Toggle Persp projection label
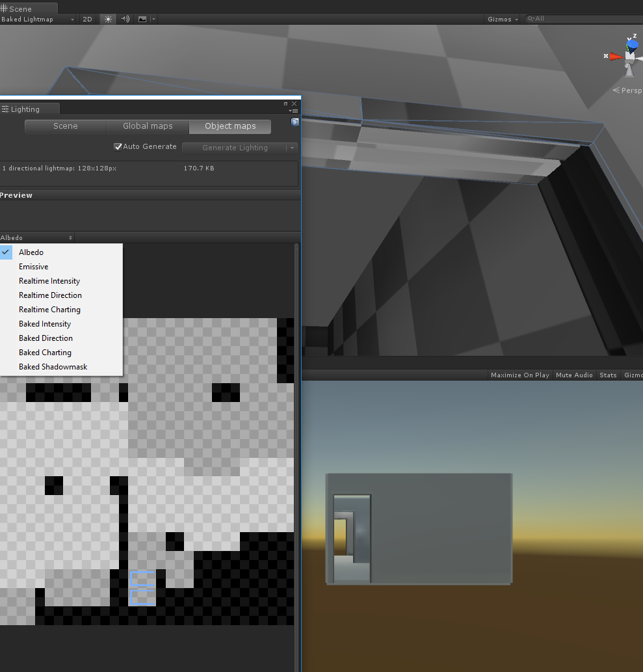The height and width of the screenshot is (672, 643). (x=627, y=90)
